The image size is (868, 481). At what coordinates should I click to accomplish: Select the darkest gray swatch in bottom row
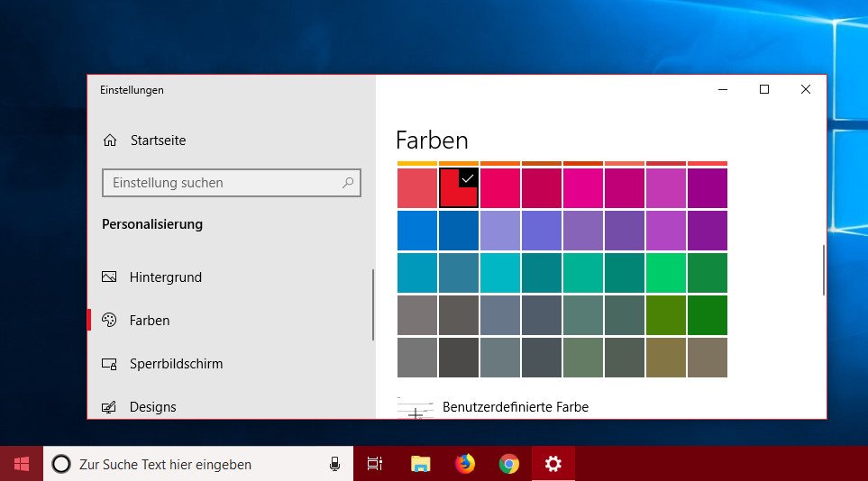click(x=459, y=358)
